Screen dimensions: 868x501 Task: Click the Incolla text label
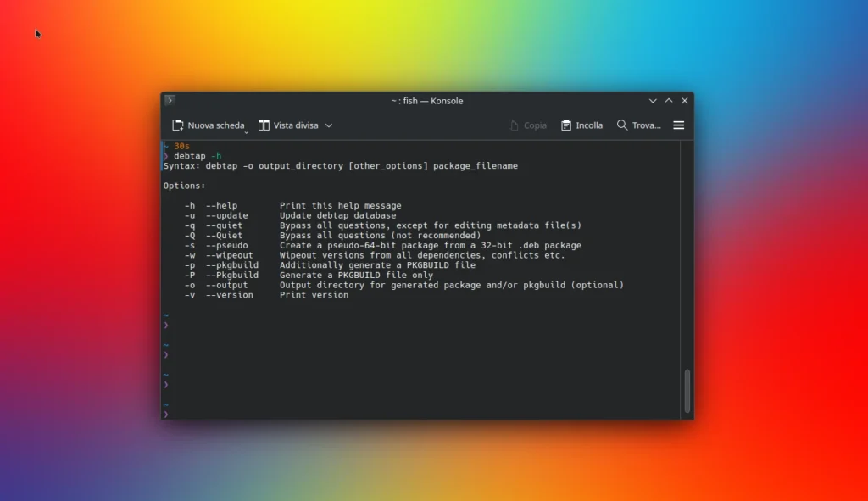tap(589, 125)
